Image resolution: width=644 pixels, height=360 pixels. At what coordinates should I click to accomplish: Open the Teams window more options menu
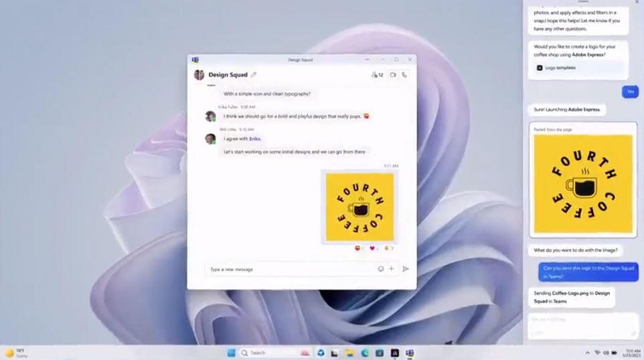[x=367, y=60]
